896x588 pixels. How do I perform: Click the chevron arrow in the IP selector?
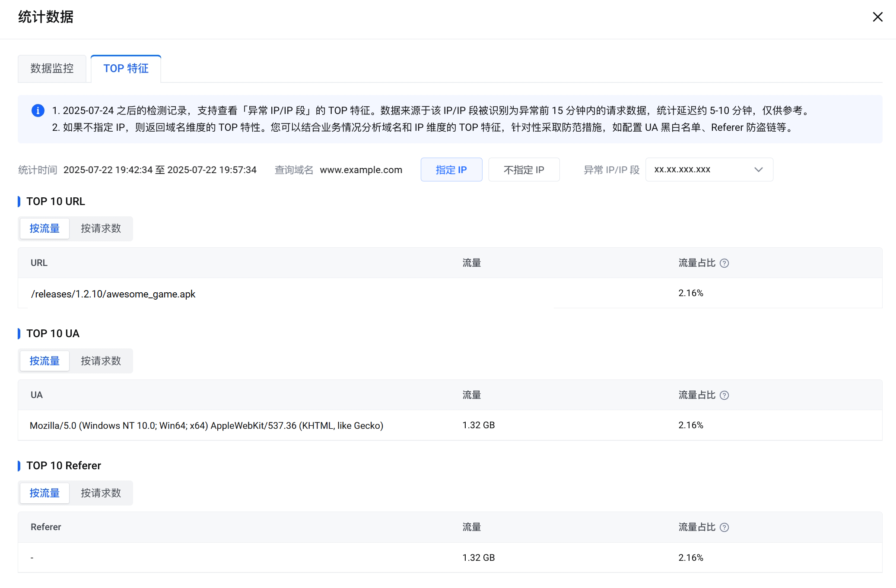[x=758, y=170]
